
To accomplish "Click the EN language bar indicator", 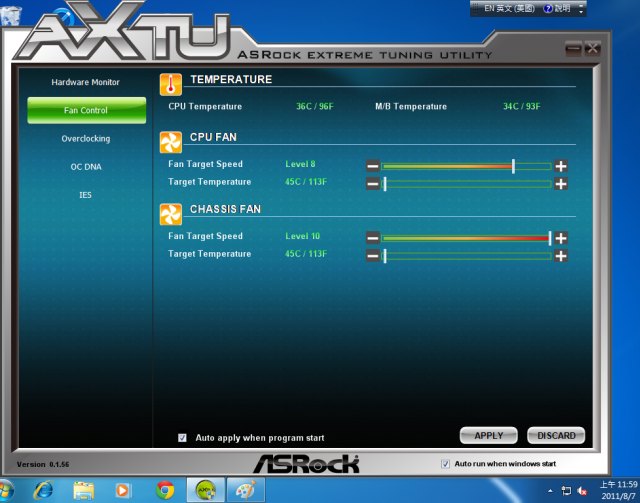I will (509, 9).
